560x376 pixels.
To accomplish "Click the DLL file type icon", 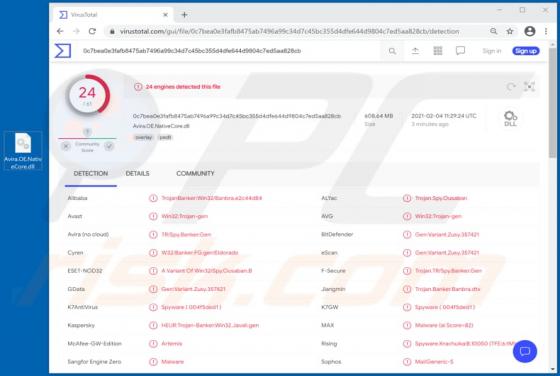I will coord(510,119).
